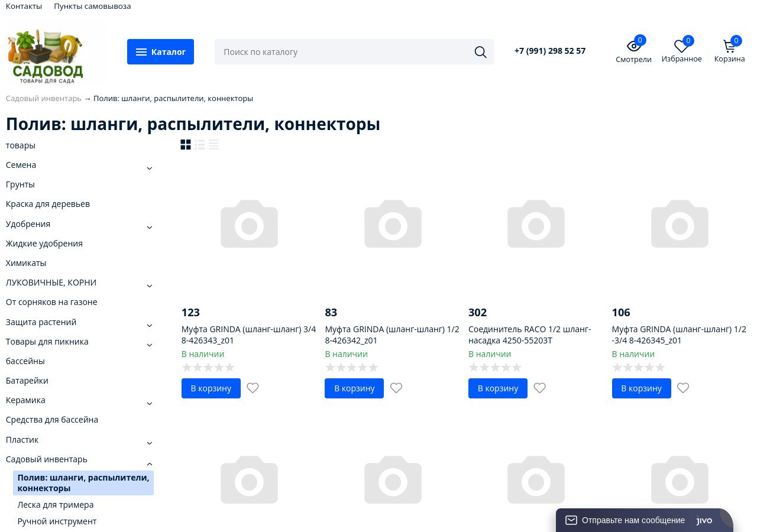757x532 pixels.
Task: Select the Батарейки category
Action: 27,381
